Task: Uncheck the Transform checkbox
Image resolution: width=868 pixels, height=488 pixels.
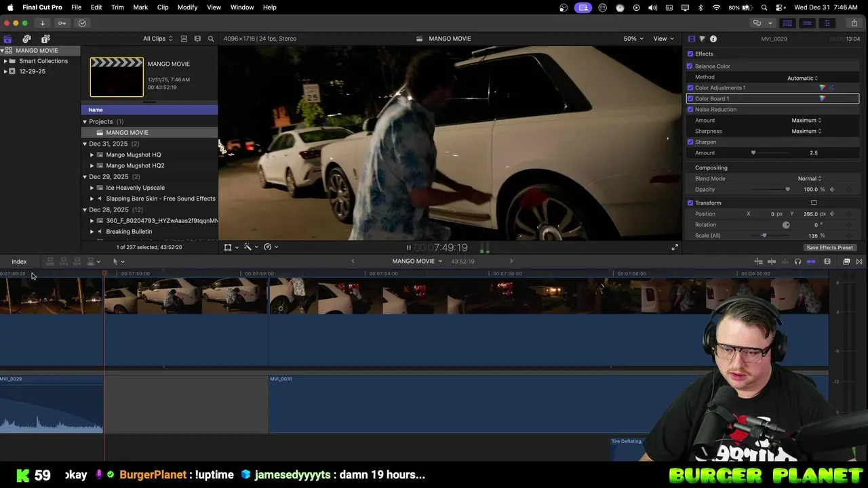Action: [690, 203]
